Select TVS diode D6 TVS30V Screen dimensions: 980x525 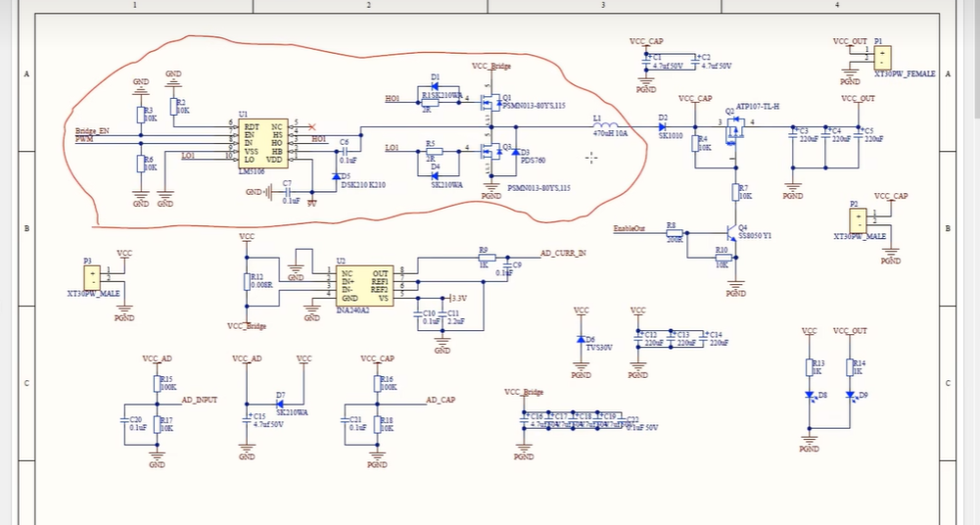click(x=582, y=339)
